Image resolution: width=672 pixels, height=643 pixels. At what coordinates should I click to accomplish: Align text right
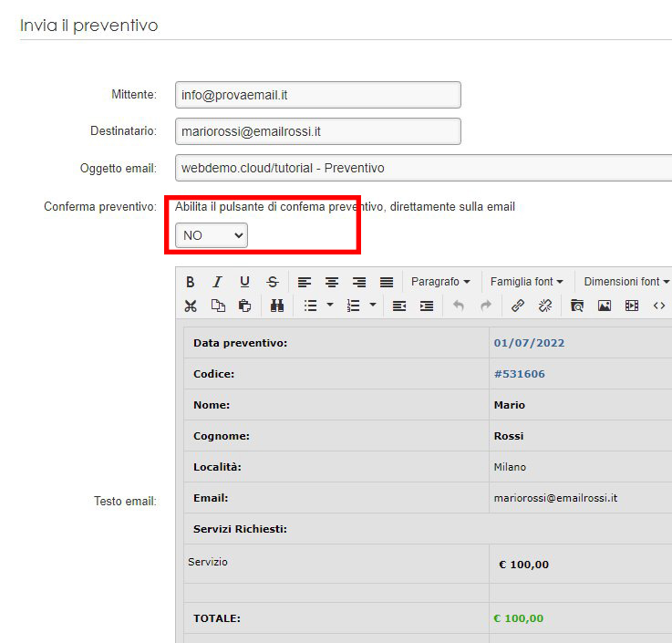[359, 282]
